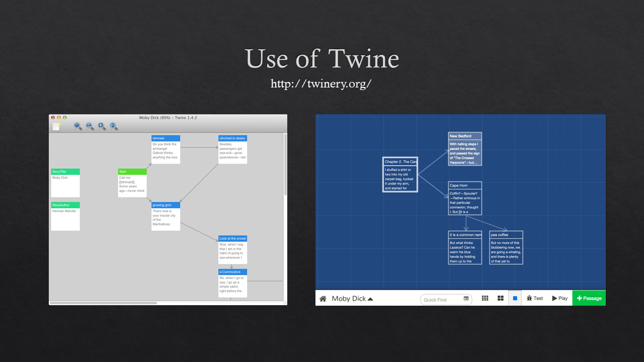644x362 pixels.
Task: Select the Cape Horn passage
Action: pos(465,198)
